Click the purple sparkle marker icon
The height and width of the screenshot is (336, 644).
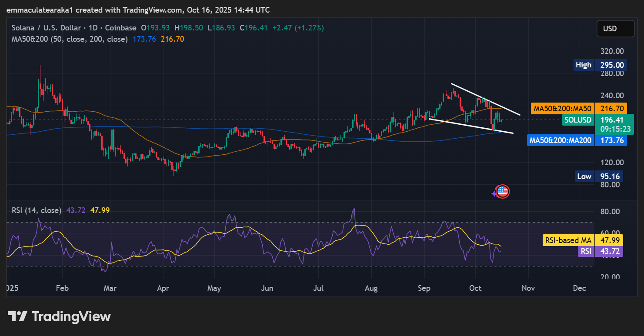coord(494,193)
